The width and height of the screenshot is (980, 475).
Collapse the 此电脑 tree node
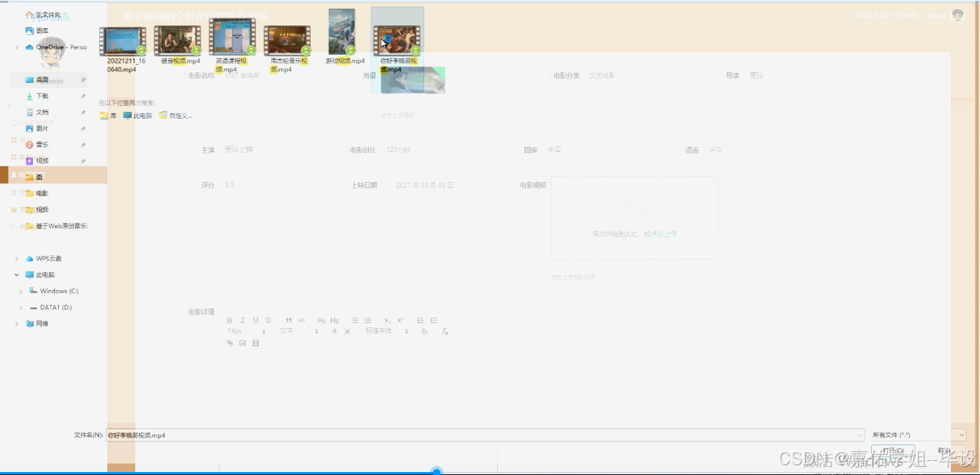tap(16, 274)
